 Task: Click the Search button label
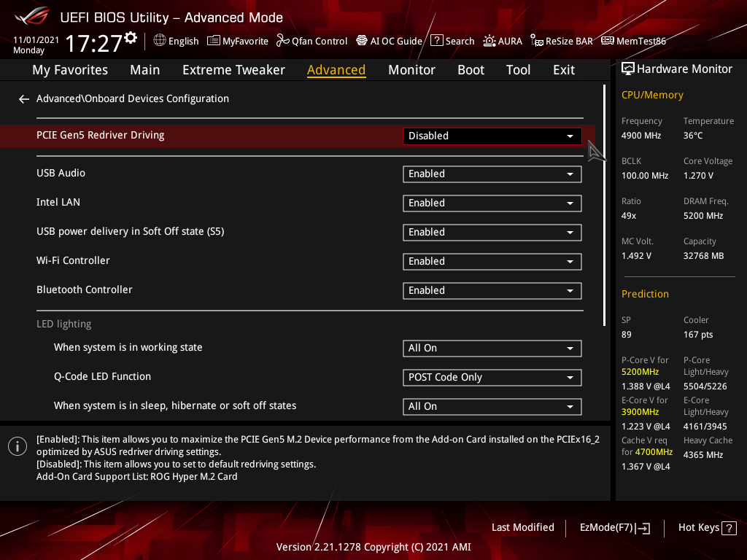coord(460,41)
